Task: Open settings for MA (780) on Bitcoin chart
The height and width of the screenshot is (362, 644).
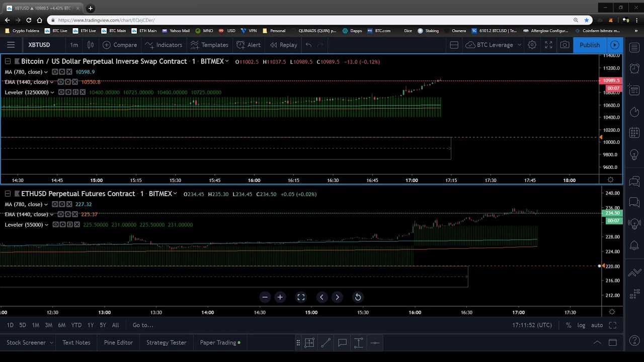Action: pyautogui.click(x=62, y=72)
